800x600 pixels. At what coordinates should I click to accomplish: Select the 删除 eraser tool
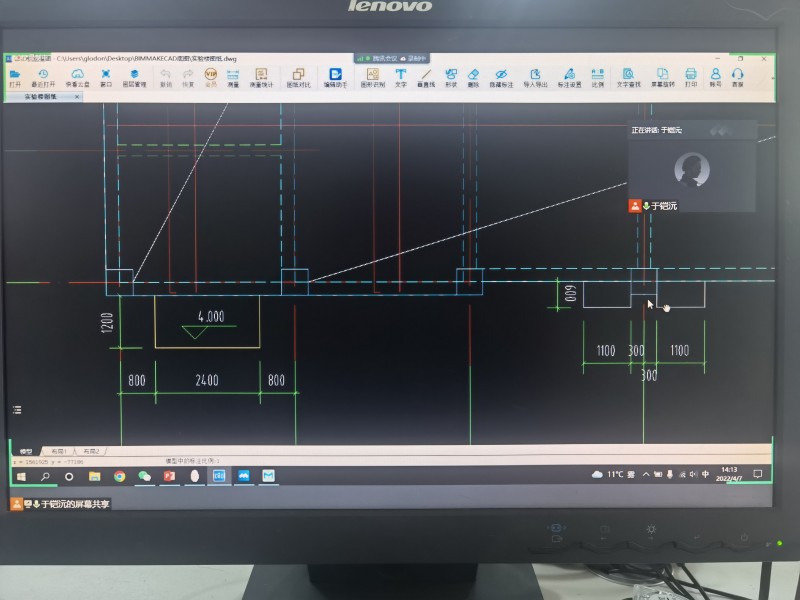tap(474, 77)
